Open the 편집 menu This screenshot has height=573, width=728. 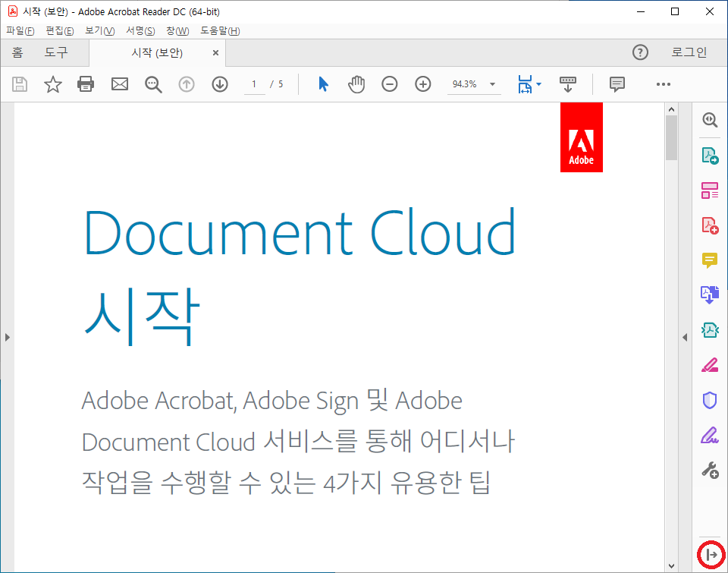pos(59,31)
